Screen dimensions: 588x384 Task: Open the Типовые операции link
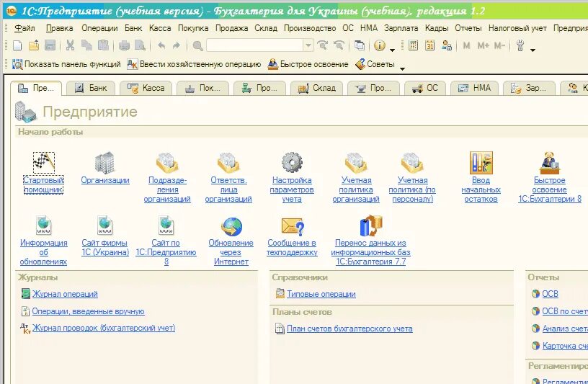[x=321, y=294]
